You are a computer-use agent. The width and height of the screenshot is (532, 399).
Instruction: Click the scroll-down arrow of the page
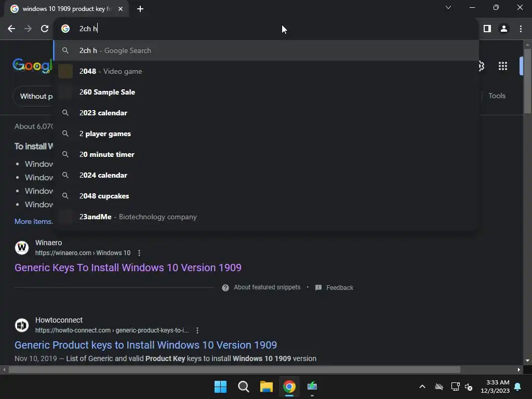tap(527, 361)
